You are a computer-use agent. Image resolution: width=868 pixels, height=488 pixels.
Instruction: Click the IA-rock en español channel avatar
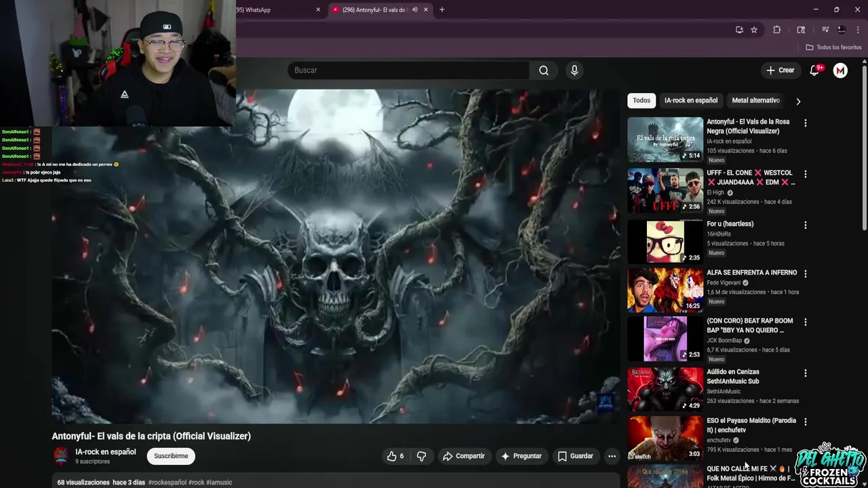61,456
